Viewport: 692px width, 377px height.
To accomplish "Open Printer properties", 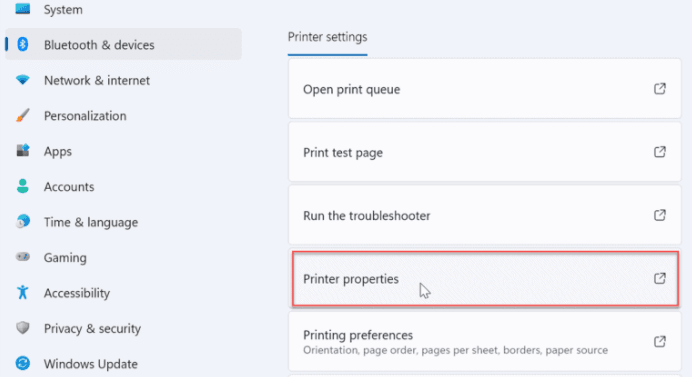I will 485,279.
